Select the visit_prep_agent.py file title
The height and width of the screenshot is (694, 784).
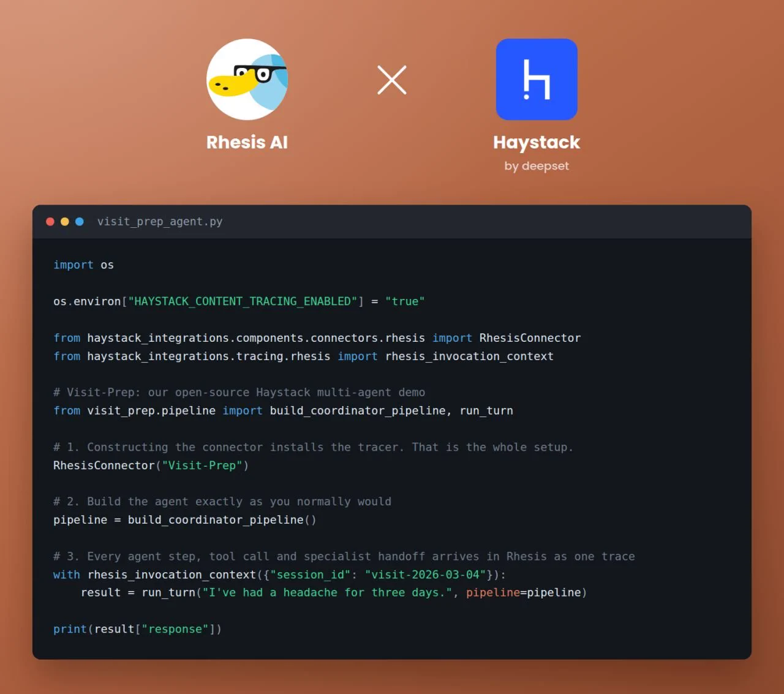coord(160,222)
